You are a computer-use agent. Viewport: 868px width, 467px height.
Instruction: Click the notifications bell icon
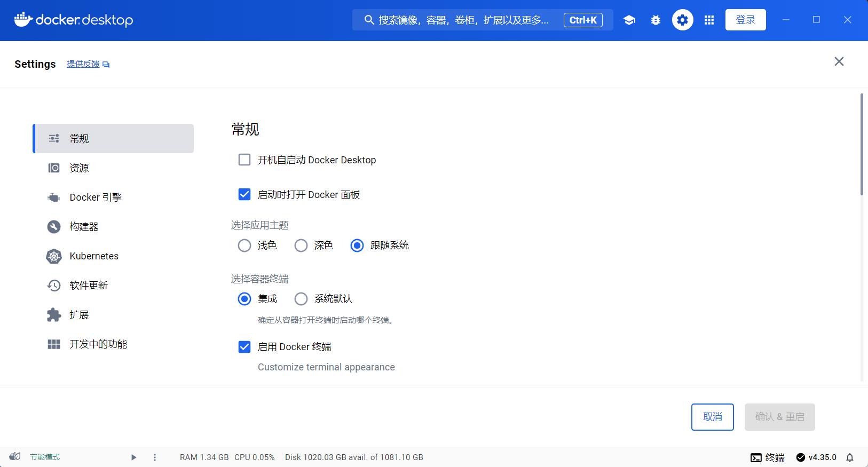pyautogui.click(x=850, y=457)
